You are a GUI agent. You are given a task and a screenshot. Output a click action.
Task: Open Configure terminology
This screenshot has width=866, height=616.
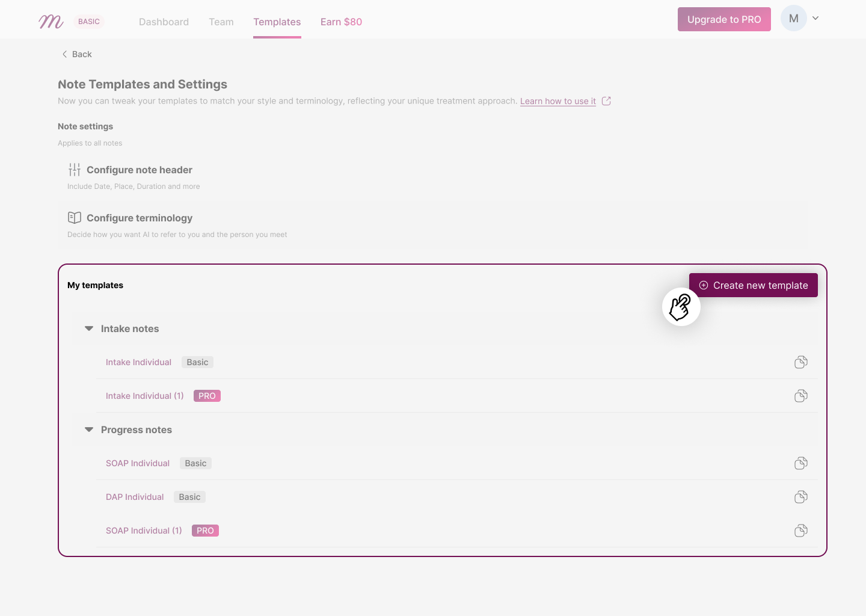[140, 218]
